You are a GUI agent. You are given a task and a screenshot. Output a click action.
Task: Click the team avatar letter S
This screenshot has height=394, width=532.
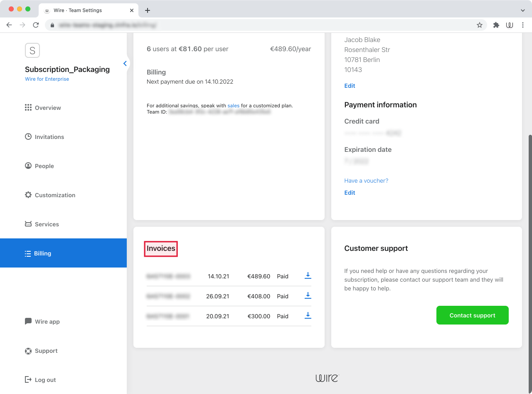point(32,50)
